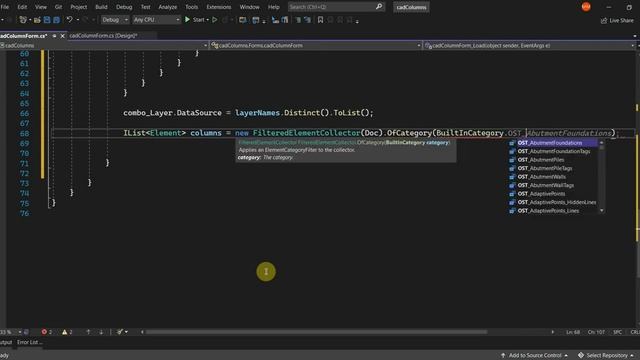Open the Git menu
Screen dimensions: 640x360
[58, 7]
